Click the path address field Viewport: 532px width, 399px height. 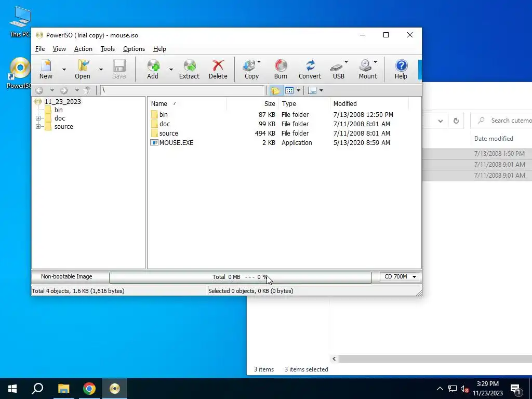[x=182, y=90]
